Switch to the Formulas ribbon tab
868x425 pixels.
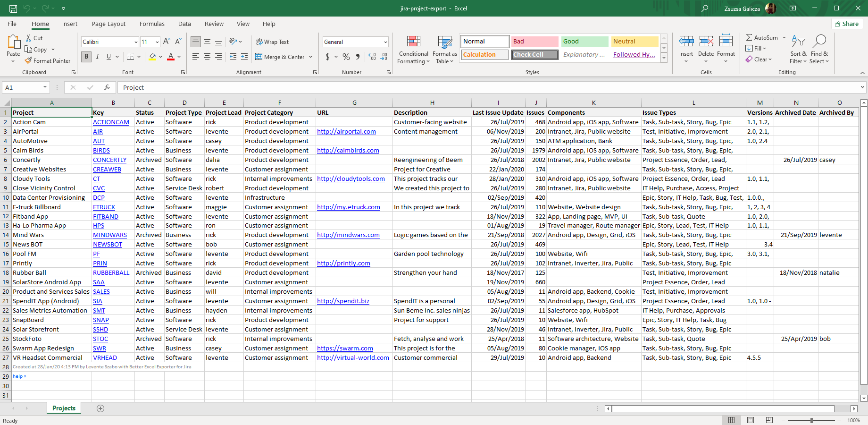(x=152, y=24)
